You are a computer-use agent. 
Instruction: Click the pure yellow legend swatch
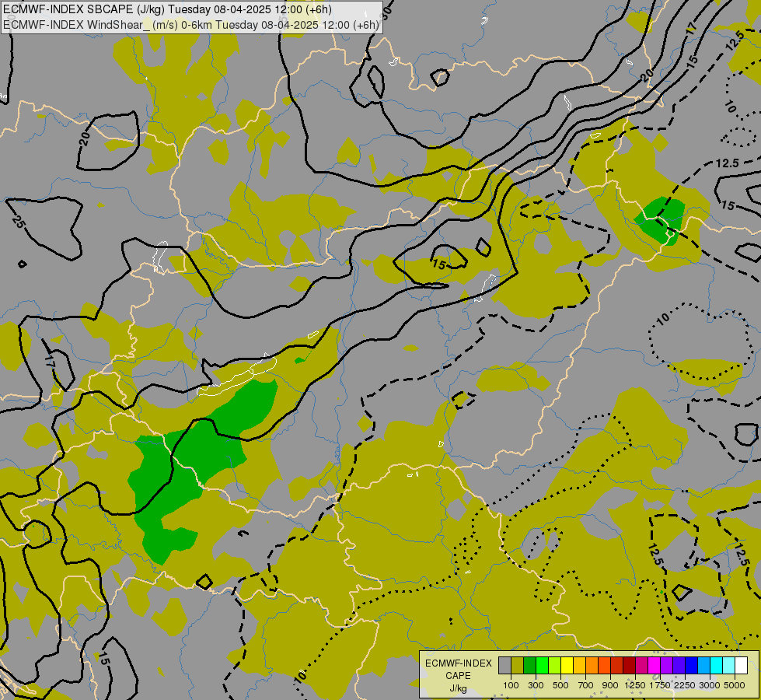coord(567,666)
